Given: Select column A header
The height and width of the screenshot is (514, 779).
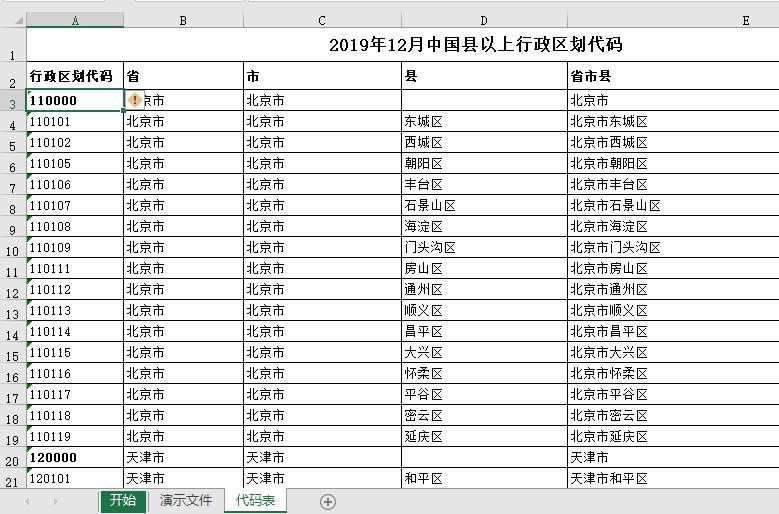Looking at the screenshot, I should coord(75,20).
